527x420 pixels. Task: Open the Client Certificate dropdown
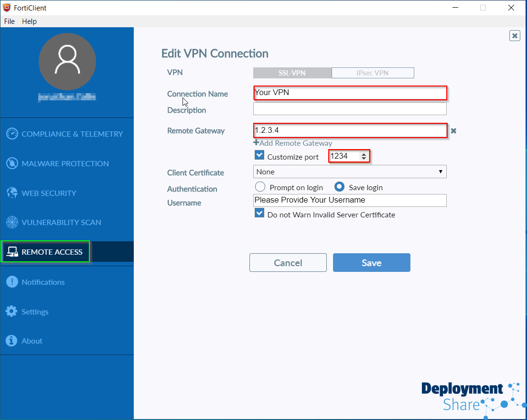point(350,172)
